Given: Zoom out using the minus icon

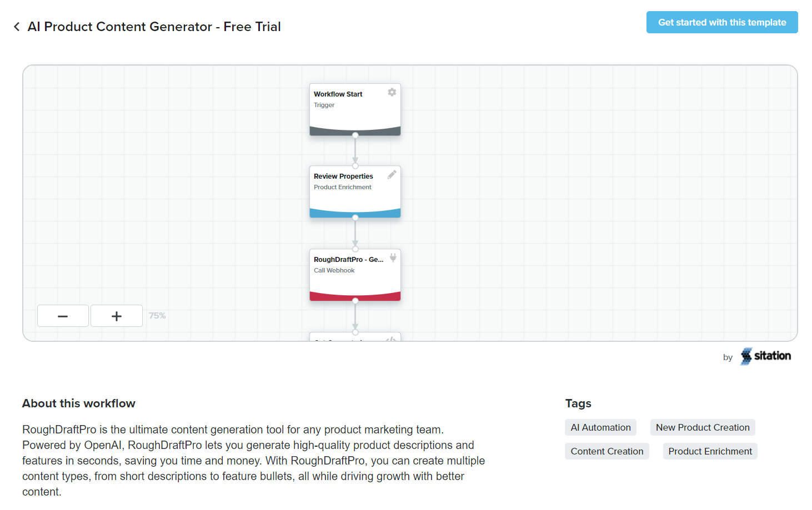Looking at the screenshot, I should coord(63,315).
